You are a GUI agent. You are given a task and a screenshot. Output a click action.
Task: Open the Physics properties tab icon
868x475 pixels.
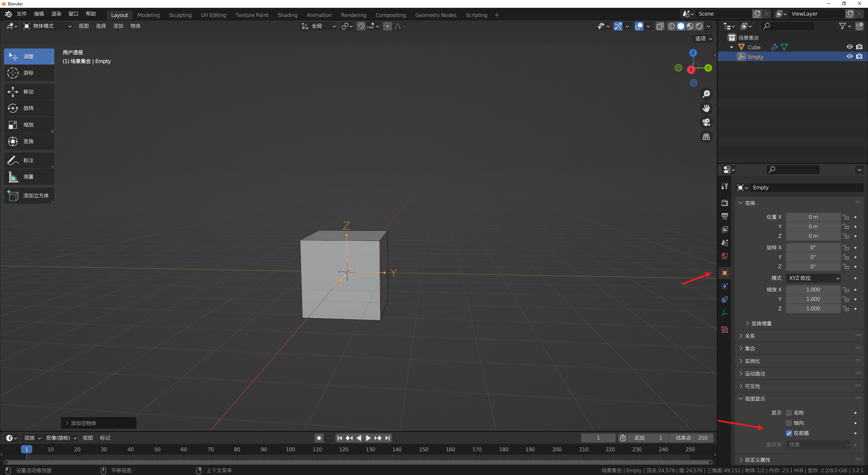tap(725, 286)
